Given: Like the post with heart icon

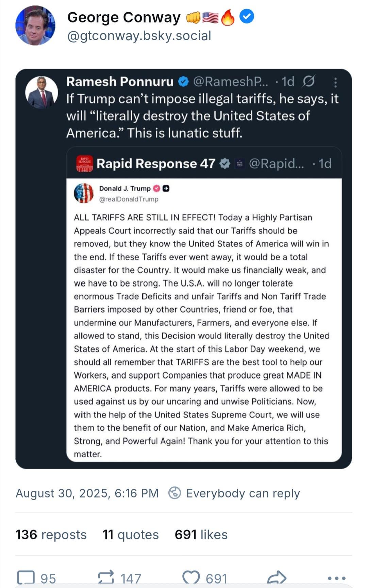Looking at the screenshot, I should 191,577.
